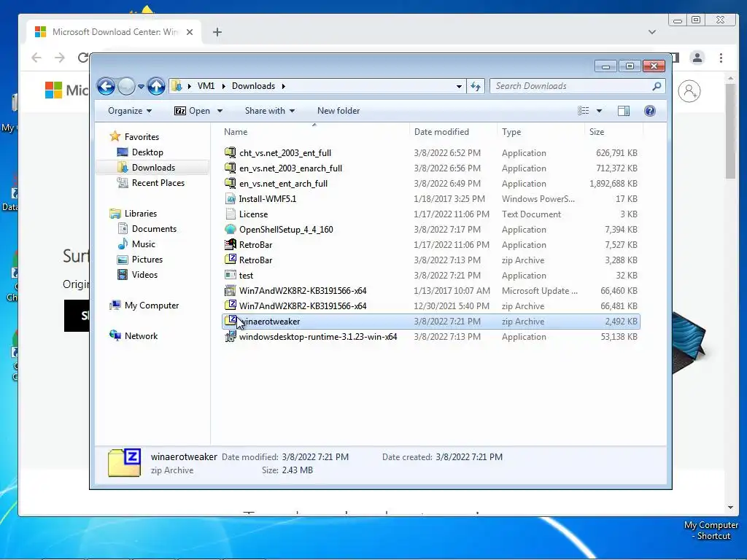Screen dimensions: 747x560
Task: Toggle the preview pane
Action: click(623, 111)
